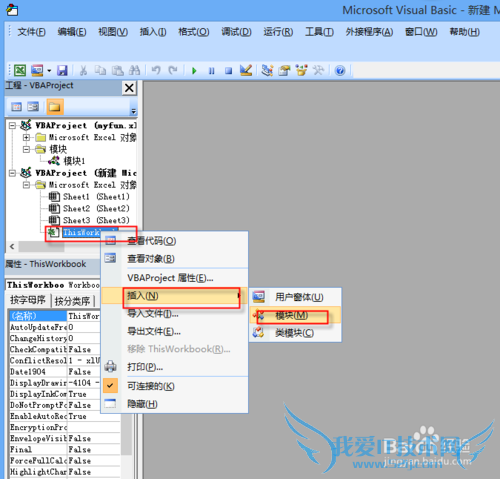Collapse Microsoft Excel 对象 under 新建 project

pos(26,185)
